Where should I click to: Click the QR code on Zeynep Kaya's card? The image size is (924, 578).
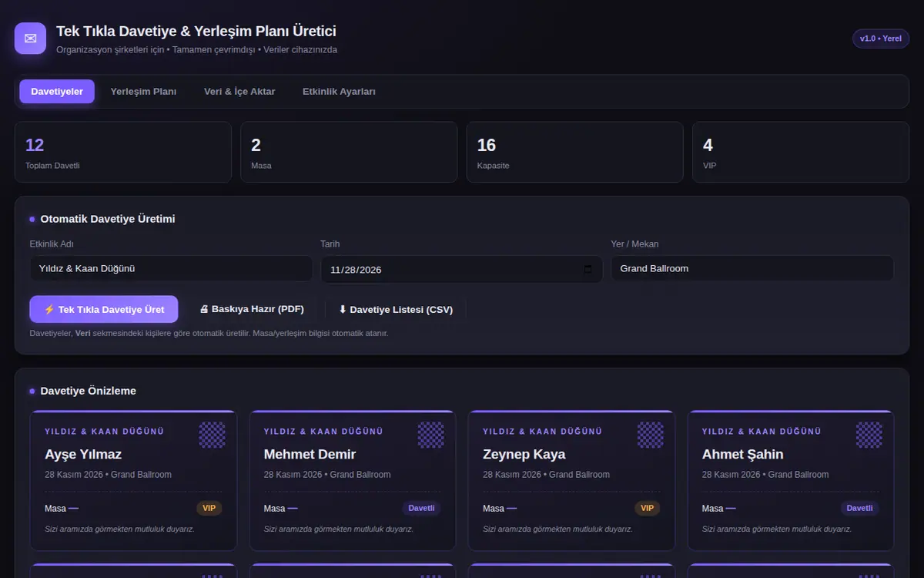(651, 435)
